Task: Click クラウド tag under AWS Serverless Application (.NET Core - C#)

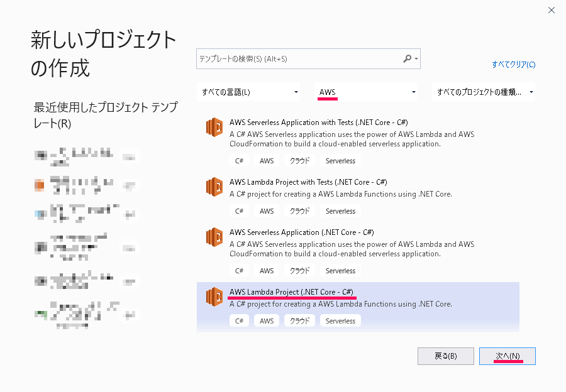Action: tap(299, 271)
